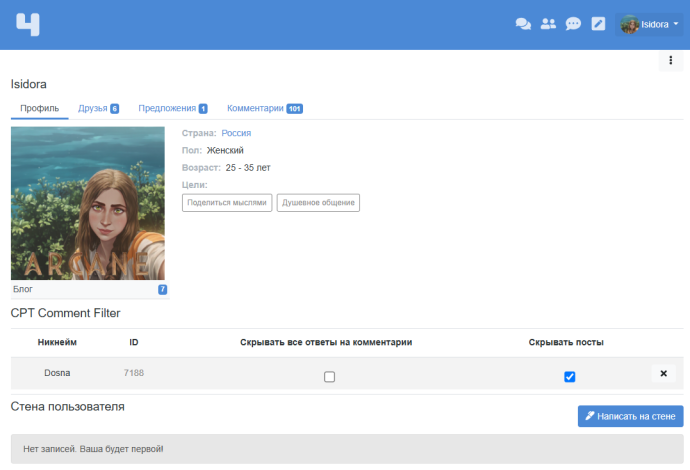690x470 pixels.
Task: Select the Профиль tab
Action: 39,108
